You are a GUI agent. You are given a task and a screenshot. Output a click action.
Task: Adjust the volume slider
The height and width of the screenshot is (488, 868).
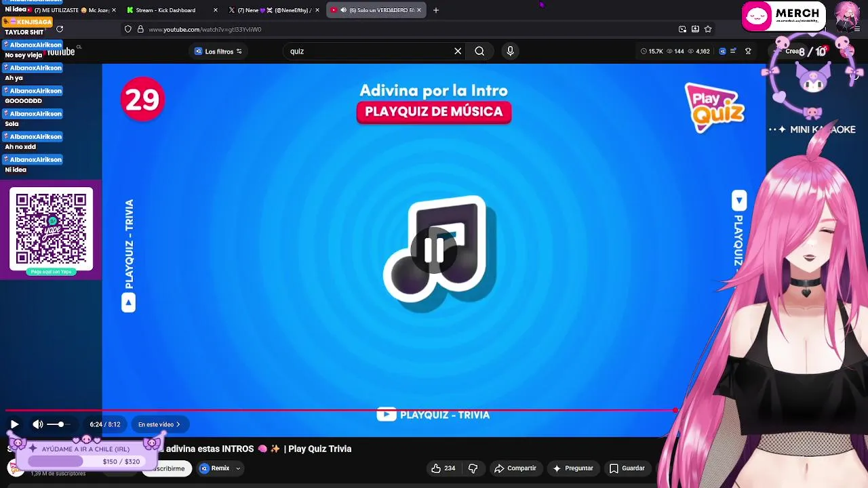coord(57,424)
